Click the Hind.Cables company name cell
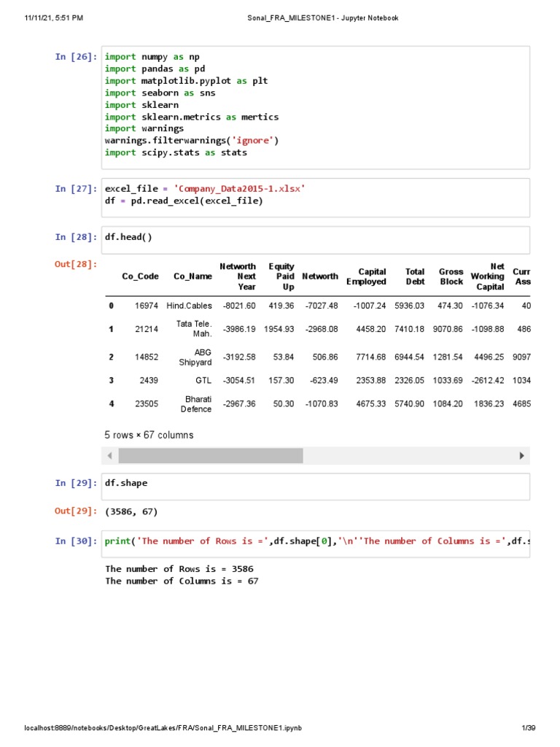560x747 pixels. (189, 306)
